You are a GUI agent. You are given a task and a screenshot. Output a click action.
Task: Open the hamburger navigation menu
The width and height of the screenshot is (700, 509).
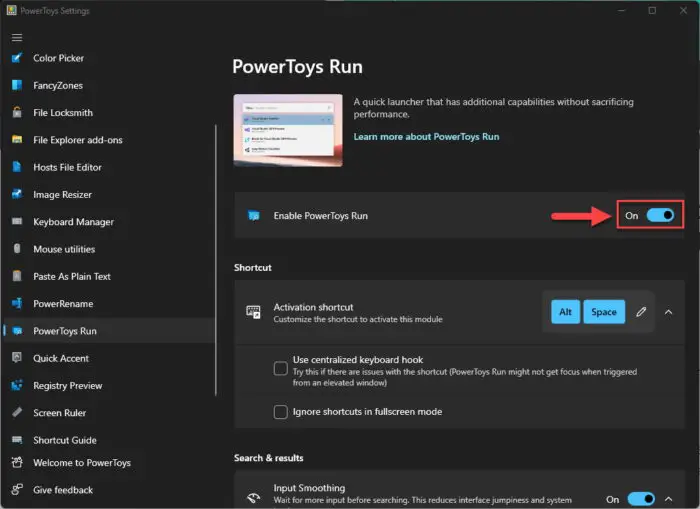pos(17,38)
